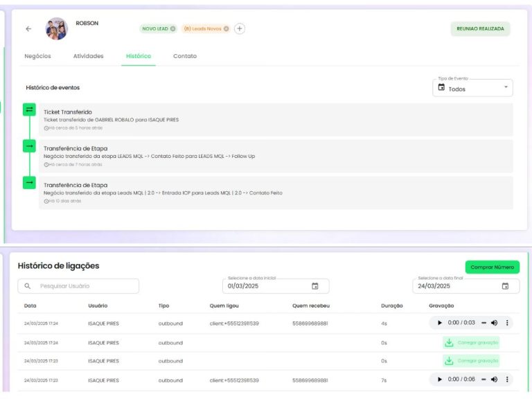Switch to the Negócios tab

tap(37, 56)
